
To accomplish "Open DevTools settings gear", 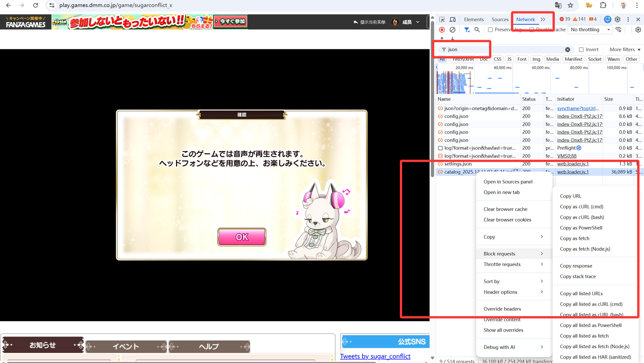I will point(618,19).
